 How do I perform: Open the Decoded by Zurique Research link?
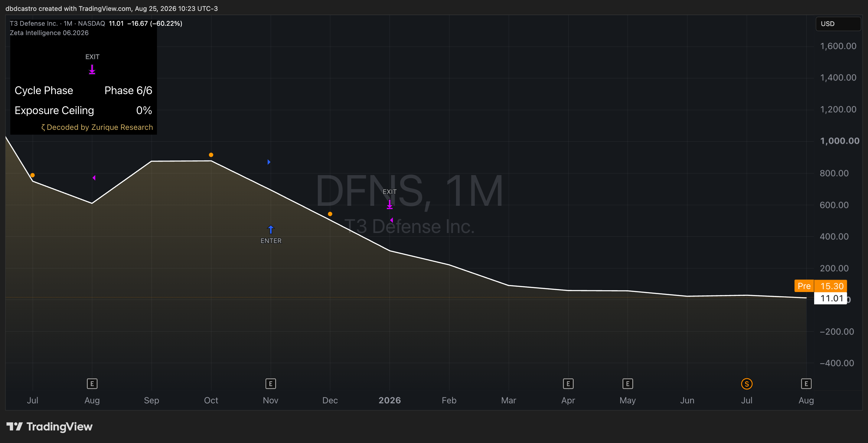pyautogui.click(x=97, y=127)
